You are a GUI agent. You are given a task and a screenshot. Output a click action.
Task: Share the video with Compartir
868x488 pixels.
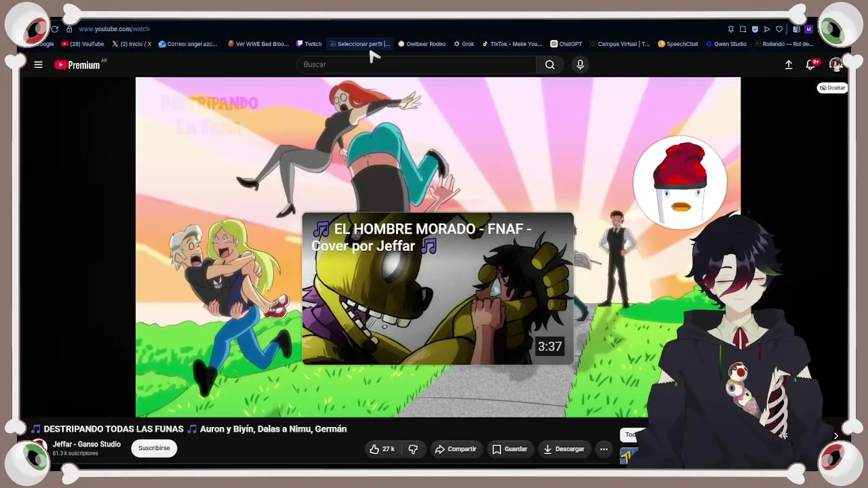[x=456, y=449]
